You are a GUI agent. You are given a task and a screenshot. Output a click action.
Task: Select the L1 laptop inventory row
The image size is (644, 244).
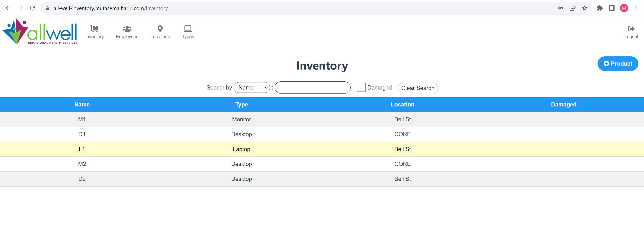(322, 149)
